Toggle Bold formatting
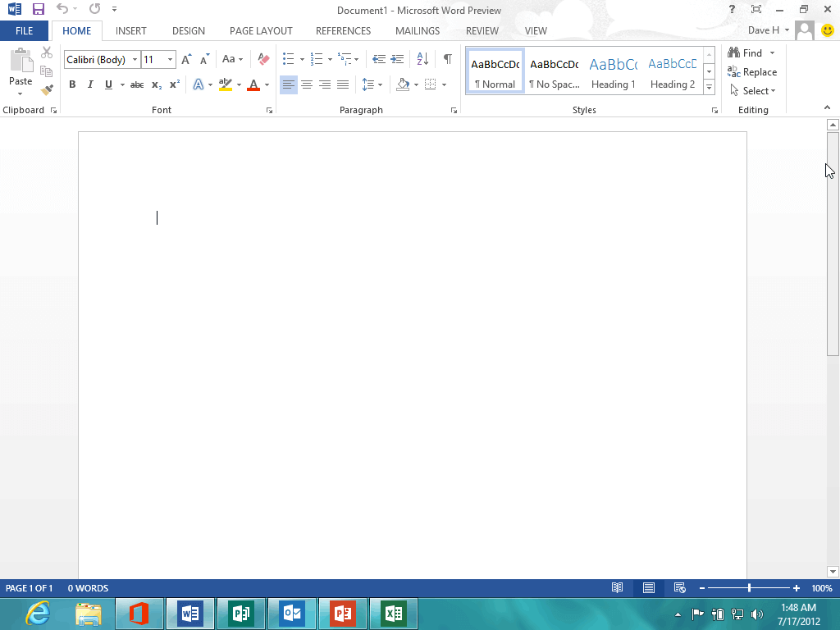840x630 pixels. coord(72,84)
